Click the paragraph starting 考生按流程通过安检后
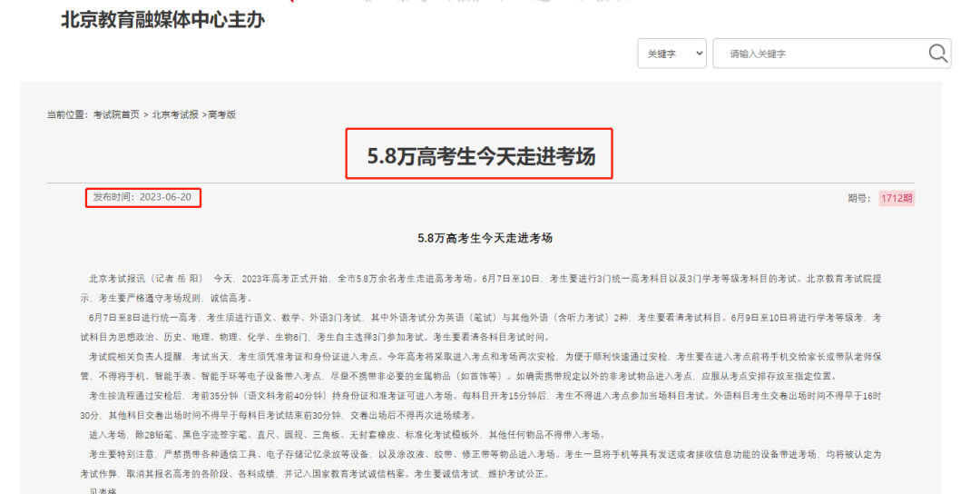This screenshot has width=980, height=494. 481,405
